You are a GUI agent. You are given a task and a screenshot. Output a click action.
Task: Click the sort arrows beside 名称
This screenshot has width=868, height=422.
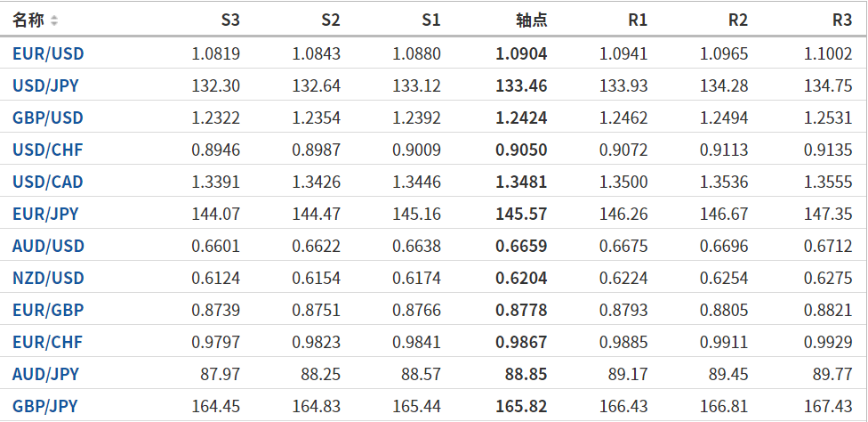point(54,20)
